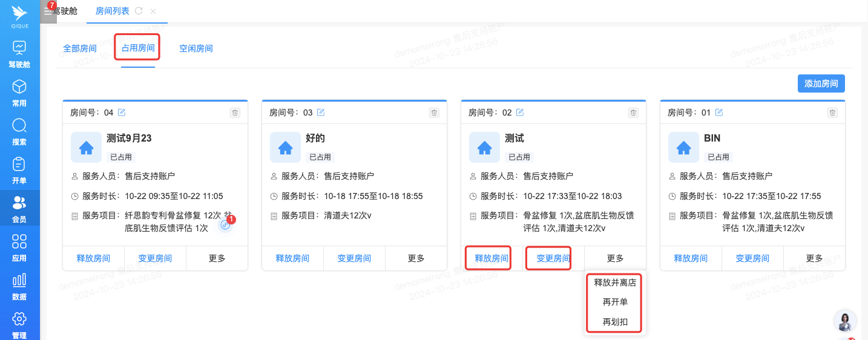Open the 应用 apps grid icon
Viewport: 868px width, 340px height.
[x=19, y=242]
